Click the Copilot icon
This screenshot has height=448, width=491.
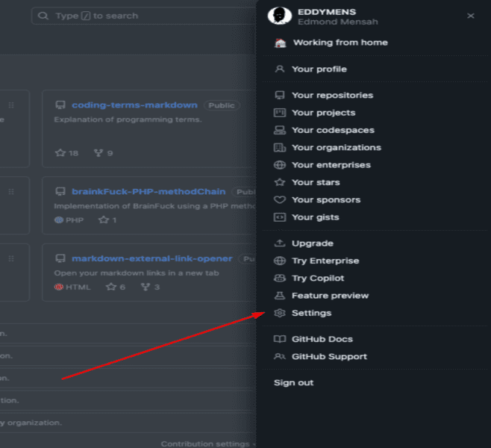[x=280, y=278]
